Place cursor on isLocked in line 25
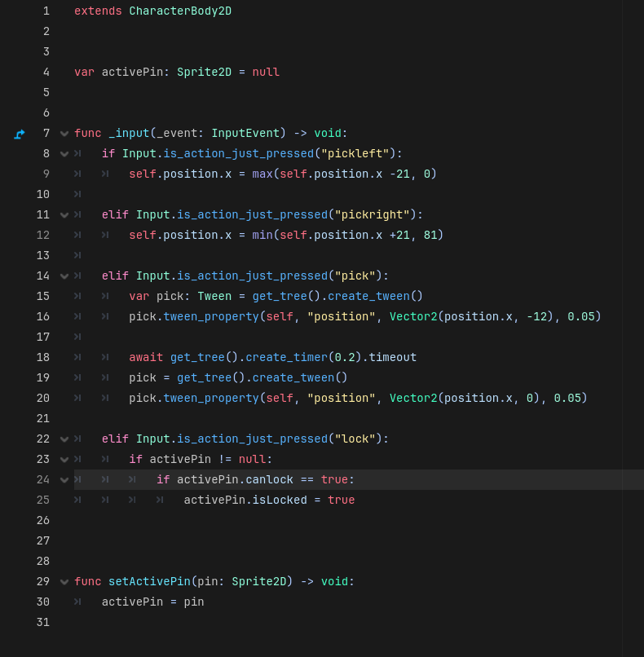644x657 pixels. tap(280, 500)
